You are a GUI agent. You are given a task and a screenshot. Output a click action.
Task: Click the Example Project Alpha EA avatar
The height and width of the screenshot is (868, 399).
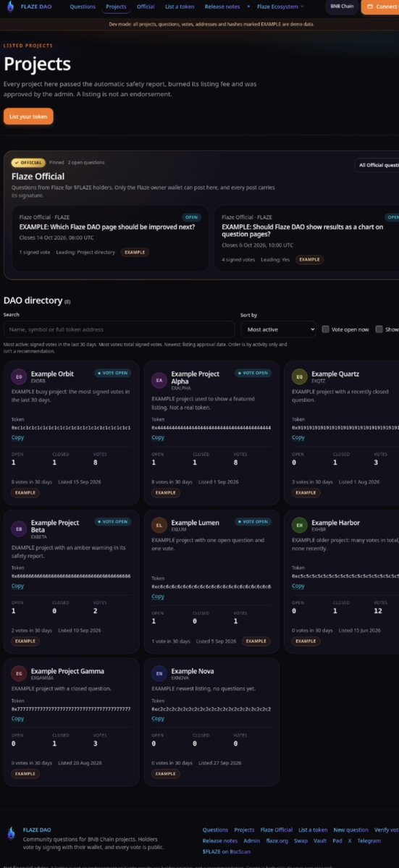(x=159, y=380)
